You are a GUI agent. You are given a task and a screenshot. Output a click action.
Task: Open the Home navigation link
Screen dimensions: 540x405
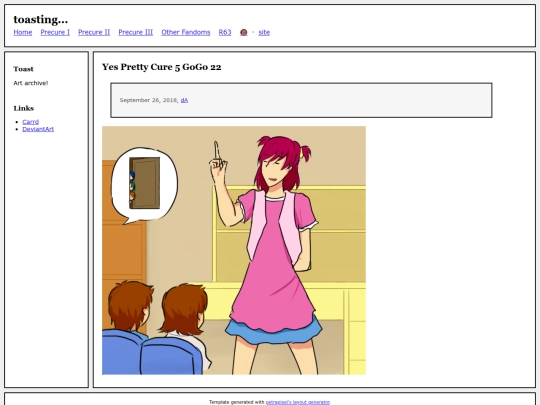pos(23,32)
